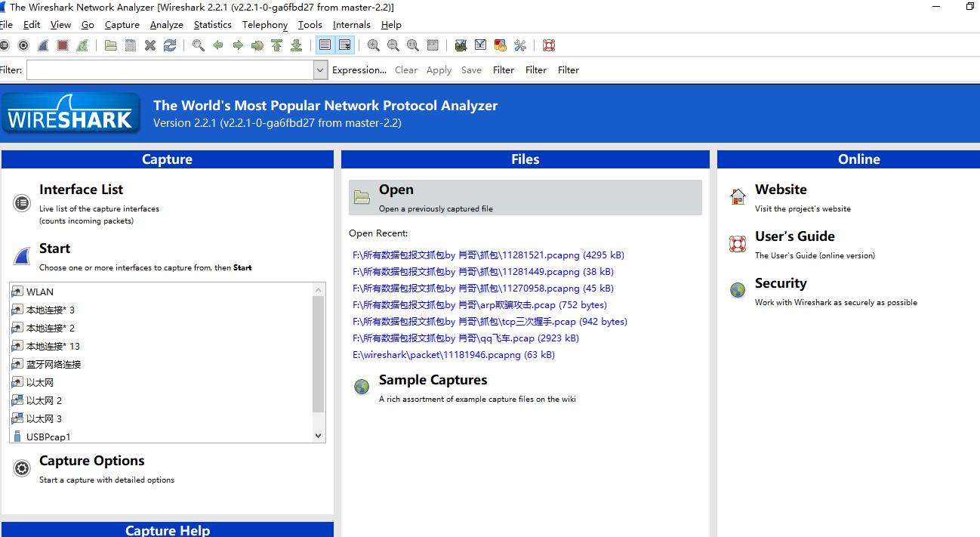Open the Internals menu
980x537 pixels.
(352, 25)
